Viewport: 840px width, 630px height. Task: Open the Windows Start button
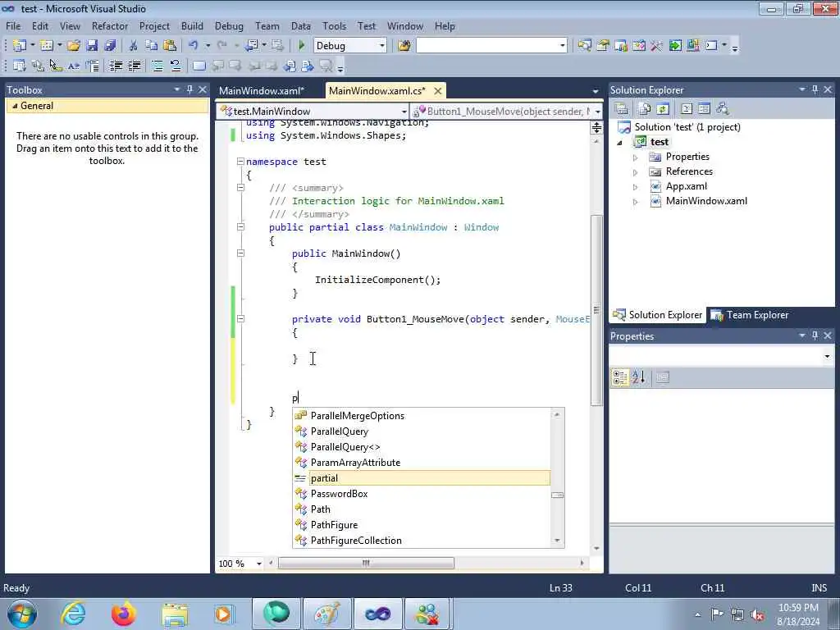[x=21, y=614]
